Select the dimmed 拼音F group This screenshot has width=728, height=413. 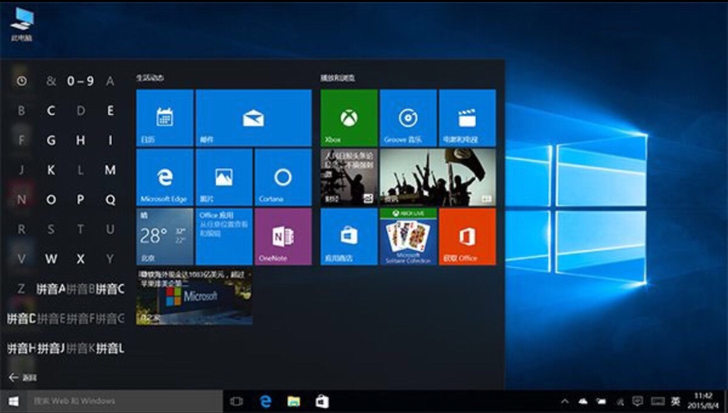point(80,318)
